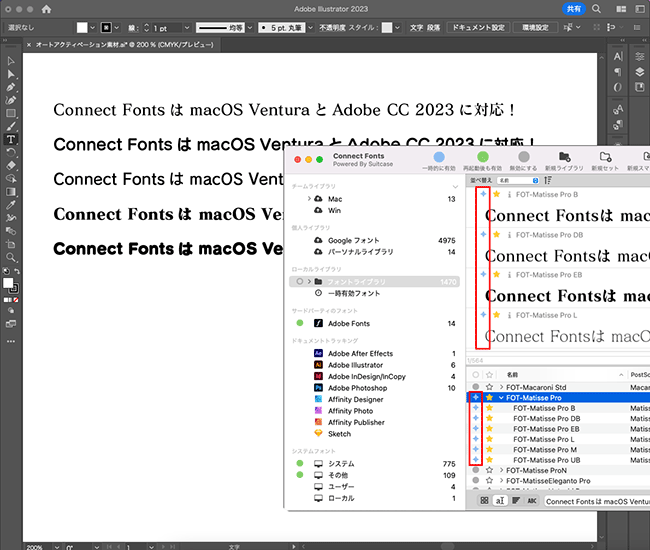Collapse the FOT-Matisse Pro family
The image size is (650, 550).
(501, 397)
